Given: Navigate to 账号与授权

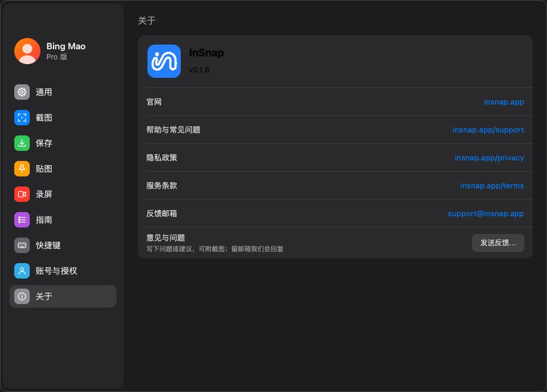Looking at the screenshot, I should click(63, 271).
